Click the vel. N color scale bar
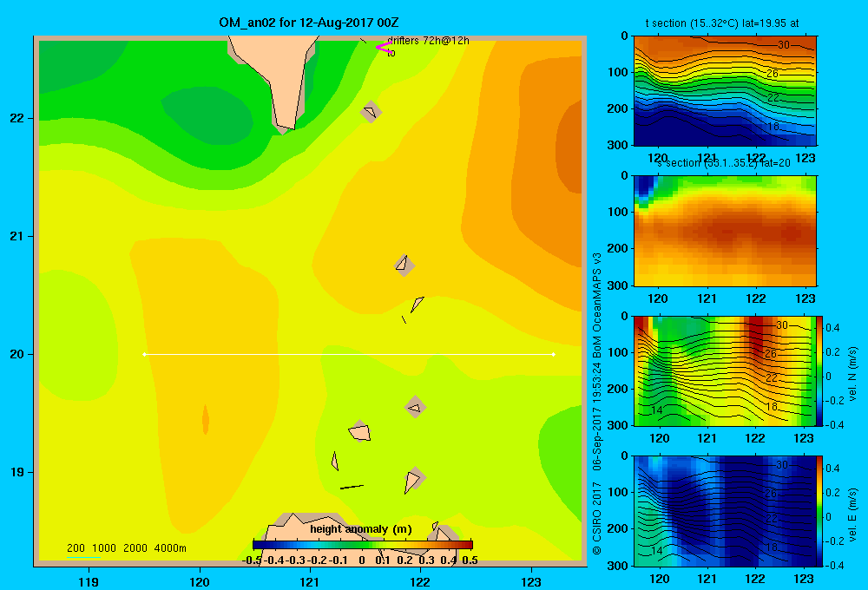The image size is (868, 590). point(820,370)
